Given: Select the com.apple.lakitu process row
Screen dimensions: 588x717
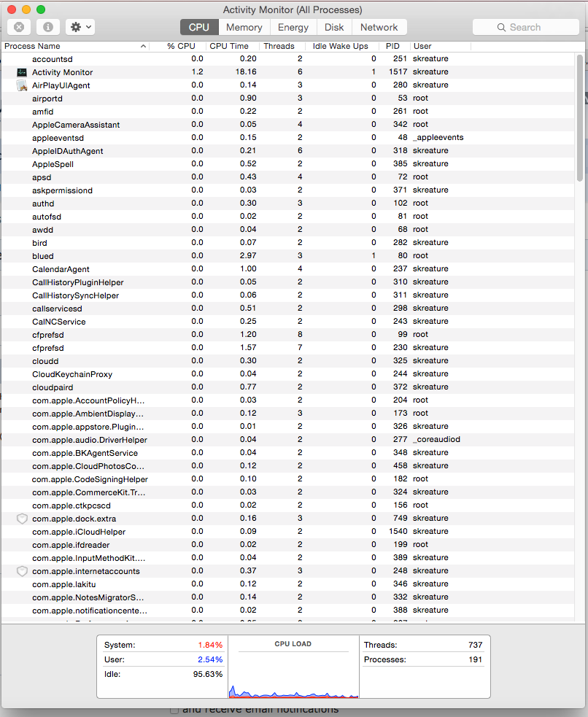Looking at the screenshot, I should click(x=288, y=584).
